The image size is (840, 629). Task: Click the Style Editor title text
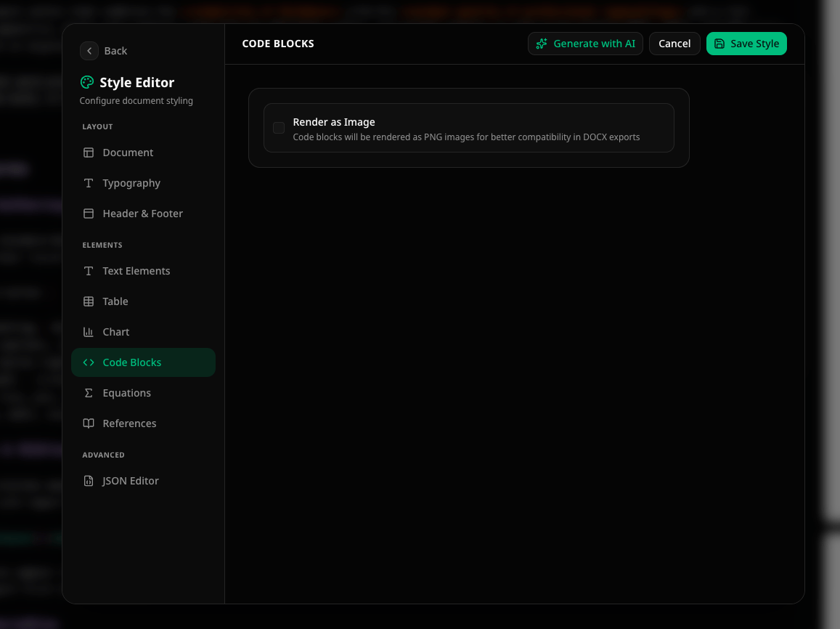[x=137, y=83]
